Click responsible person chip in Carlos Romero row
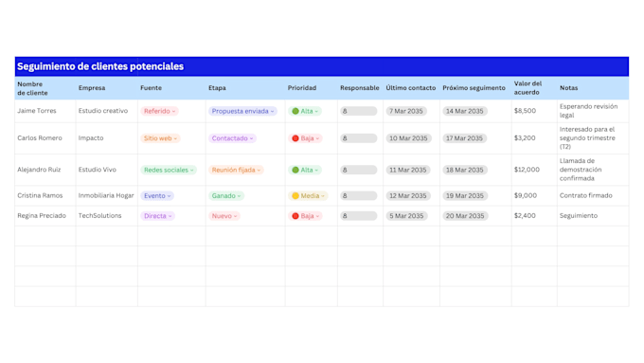 (359, 138)
